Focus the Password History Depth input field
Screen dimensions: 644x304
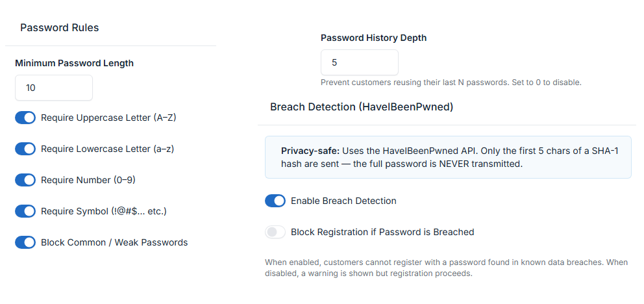pyautogui.click(x=360, y=62)
